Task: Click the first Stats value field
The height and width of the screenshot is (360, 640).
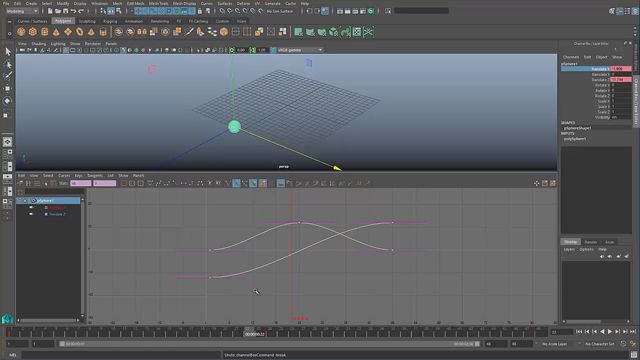Action: [80, 183]
